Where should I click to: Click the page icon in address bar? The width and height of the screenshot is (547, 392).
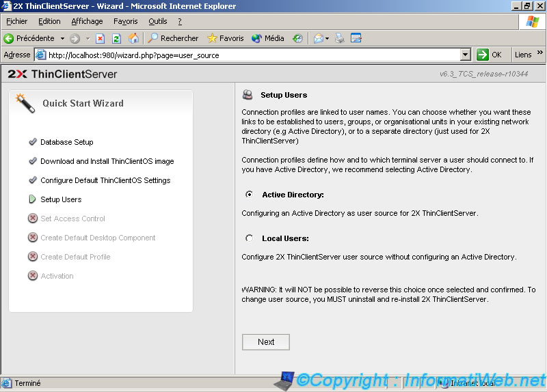coord(41,55)
